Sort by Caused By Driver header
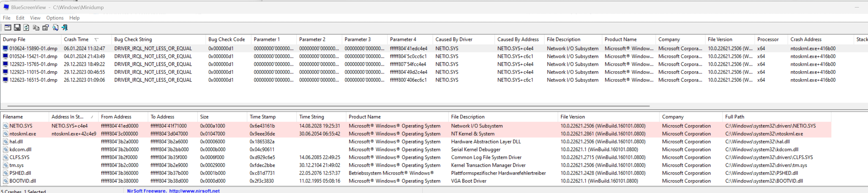 (463, 39)
